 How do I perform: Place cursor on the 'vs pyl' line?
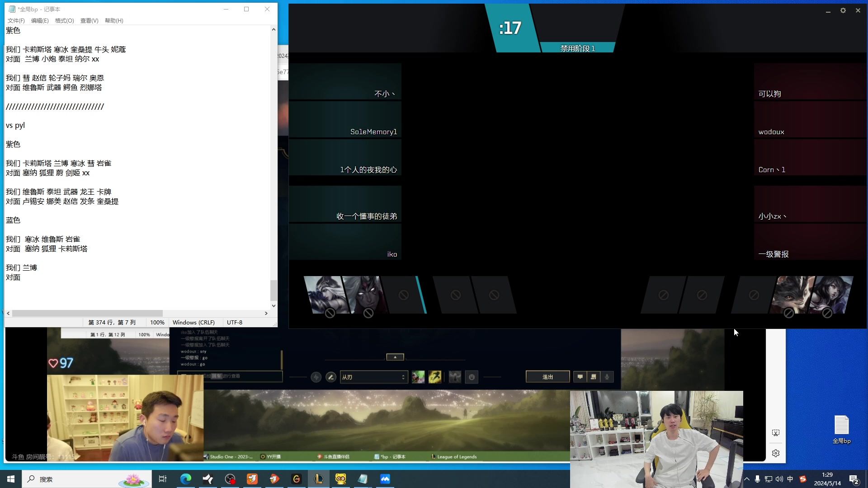pos(15,125)
